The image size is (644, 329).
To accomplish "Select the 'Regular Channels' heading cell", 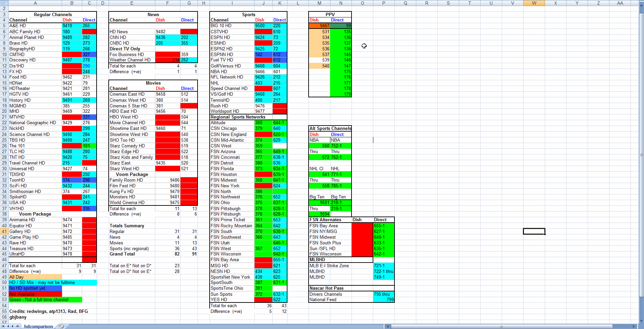I will pos(52,14).
